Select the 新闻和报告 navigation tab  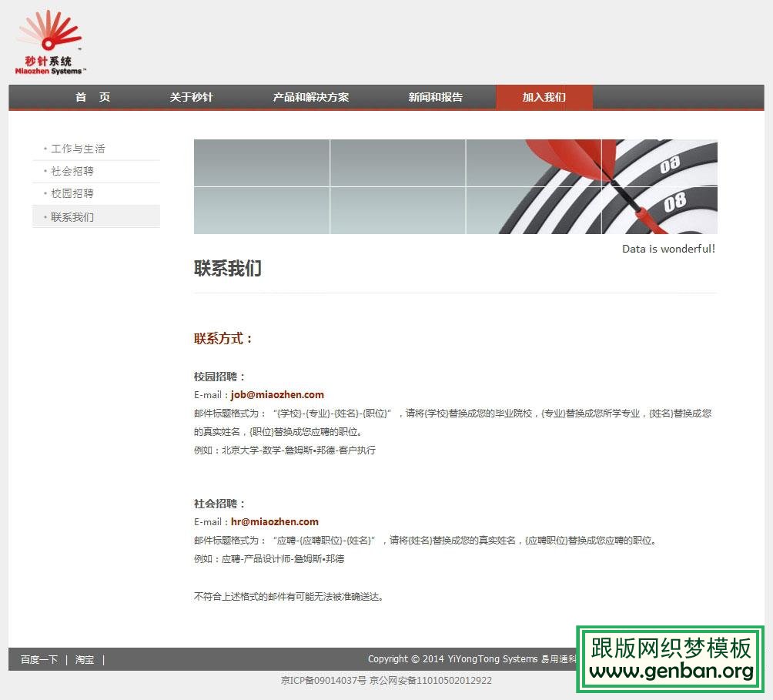click(434, 97)
